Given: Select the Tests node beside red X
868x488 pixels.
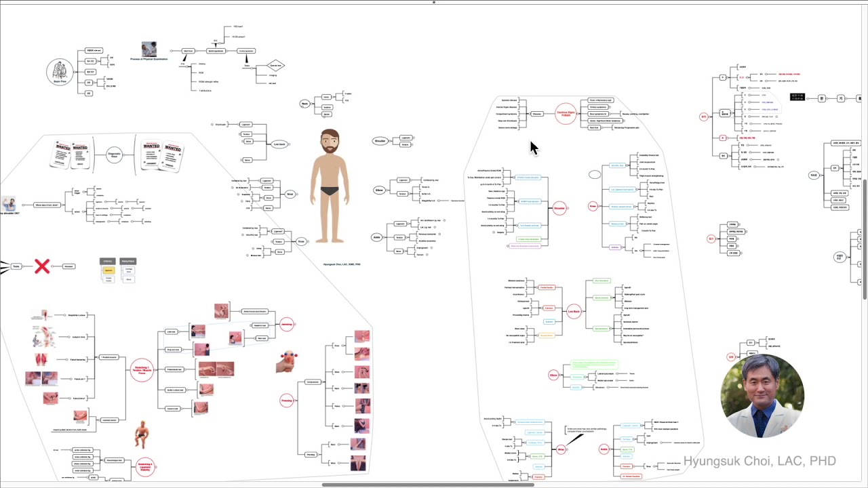Looking at the screenshot, I should 16,266.
